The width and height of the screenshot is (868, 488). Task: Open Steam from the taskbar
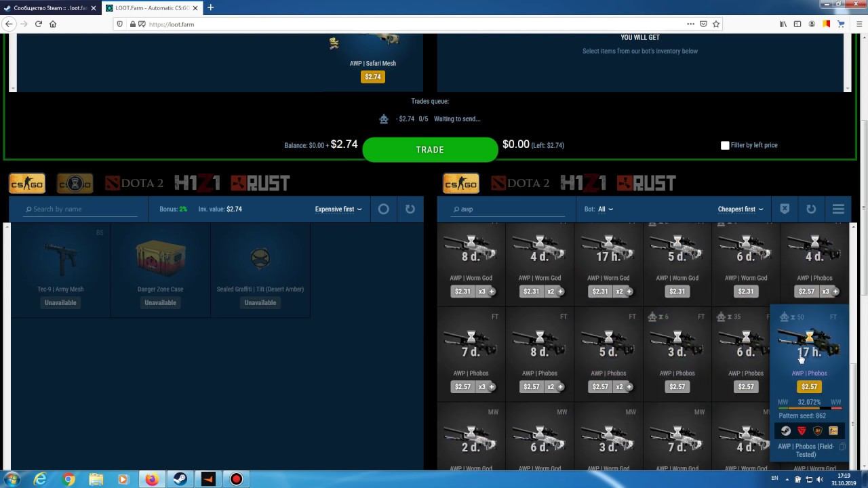click(180, 479)
